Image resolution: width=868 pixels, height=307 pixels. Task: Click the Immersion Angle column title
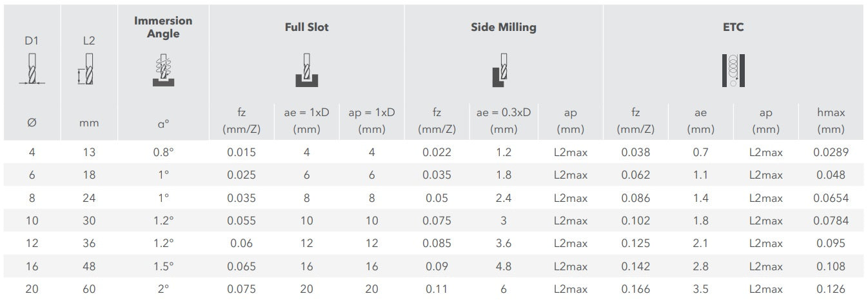click(x=163, y=27)
